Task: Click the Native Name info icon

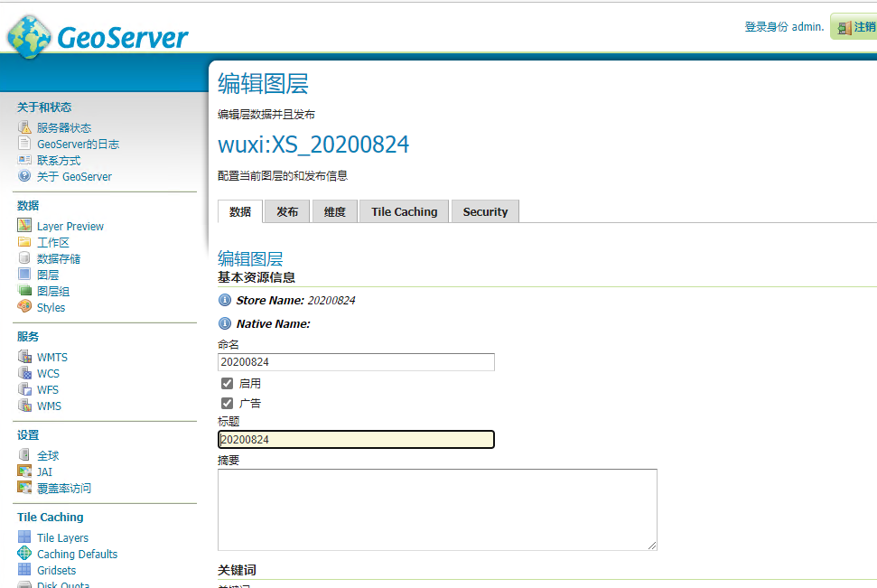Action: (225, 323)
